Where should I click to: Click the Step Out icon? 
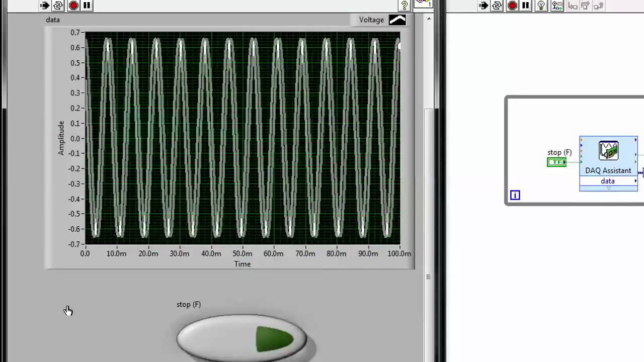point(598,6)
